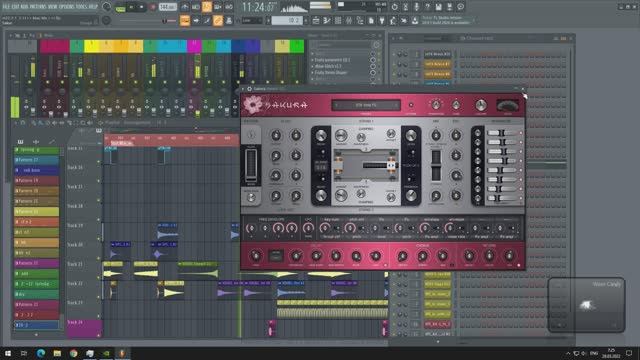Click next preset arrow in Sakura
Screen dimensions: 640x360
point(396,105)
